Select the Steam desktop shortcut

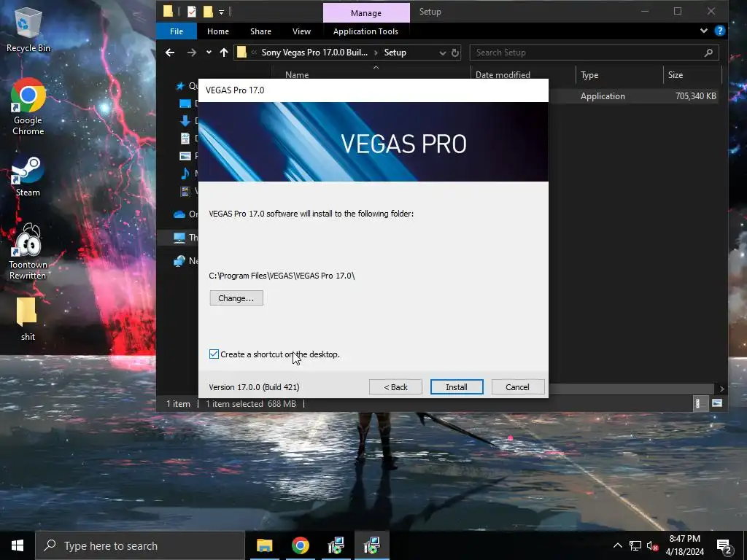pyautogui.click(x=28, y=176)
